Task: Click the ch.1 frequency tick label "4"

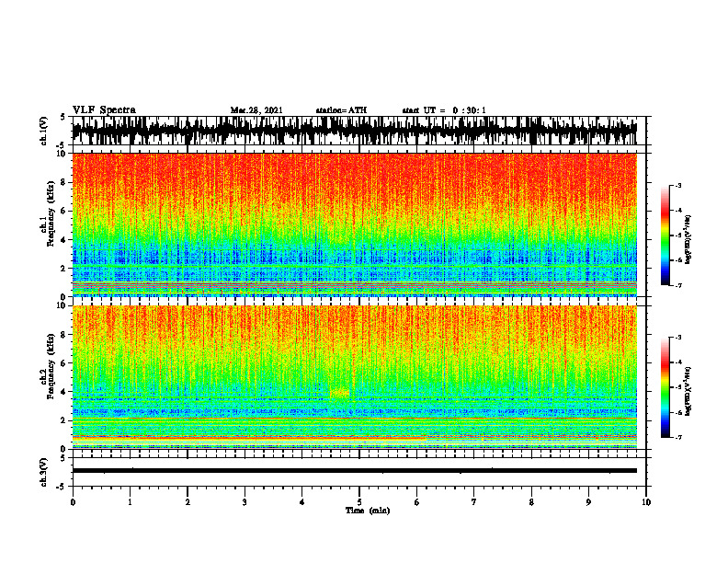Action: pyautogui.click(x=63, y=240)
